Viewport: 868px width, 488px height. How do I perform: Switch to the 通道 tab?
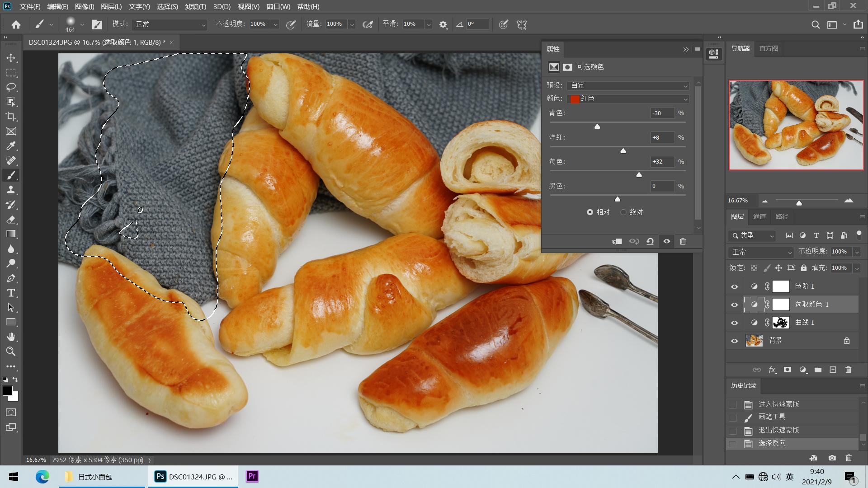pos(759,216)
